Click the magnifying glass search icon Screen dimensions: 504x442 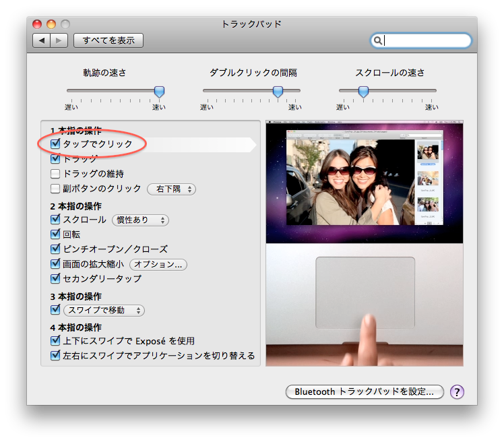(379, 40)
